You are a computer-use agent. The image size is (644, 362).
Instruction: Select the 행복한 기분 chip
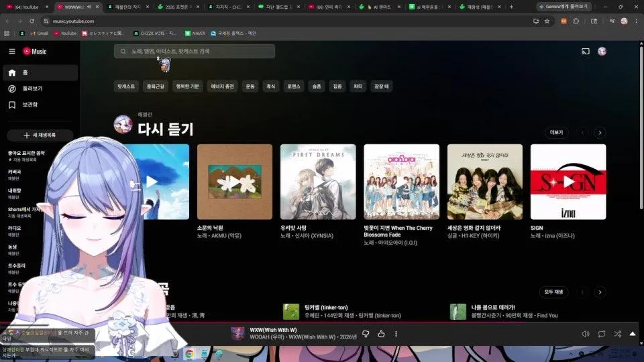pyautogui.click(x=187, y=86)
